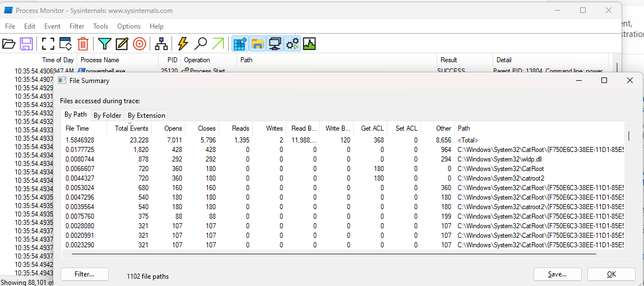Click the Process Name column header
644x286 pixels.
point(118,60)
